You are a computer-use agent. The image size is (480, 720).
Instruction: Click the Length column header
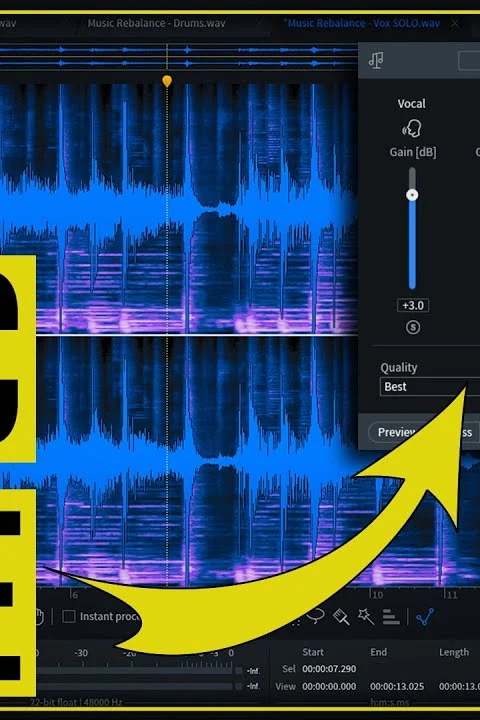pyautogui.click(x=454, y=652)
